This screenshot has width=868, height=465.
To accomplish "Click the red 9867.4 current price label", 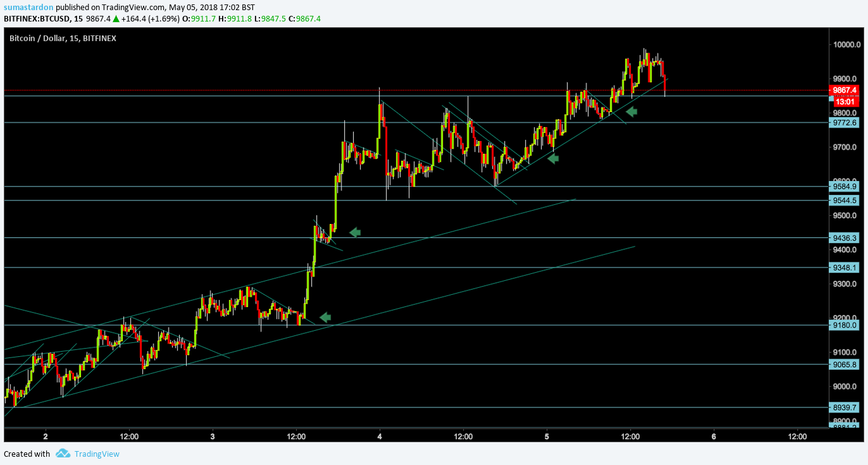I will pos(845,90).
